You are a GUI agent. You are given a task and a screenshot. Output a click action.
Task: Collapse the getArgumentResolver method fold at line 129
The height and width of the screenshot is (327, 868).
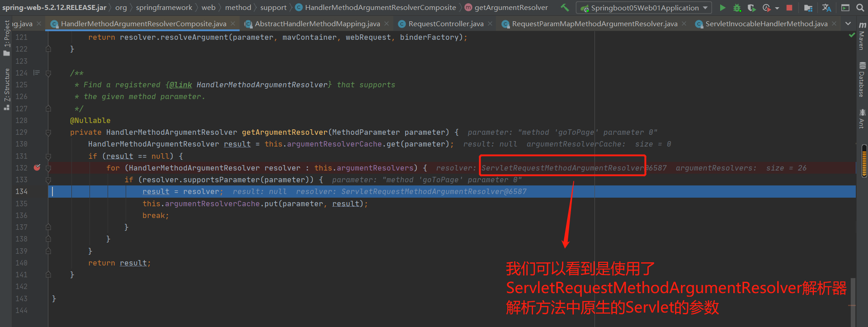(x=48, y=133)
